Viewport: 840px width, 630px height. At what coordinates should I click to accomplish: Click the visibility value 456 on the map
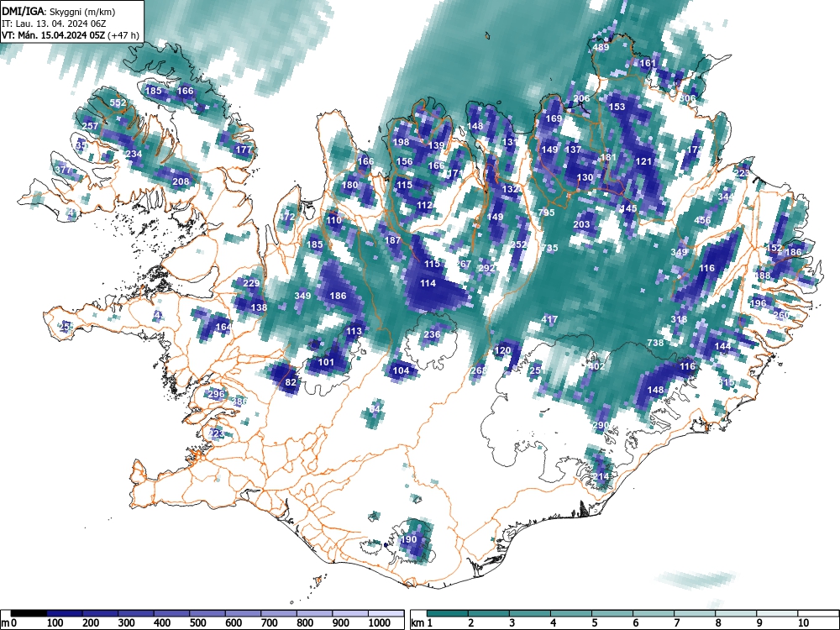click(703, 220)
